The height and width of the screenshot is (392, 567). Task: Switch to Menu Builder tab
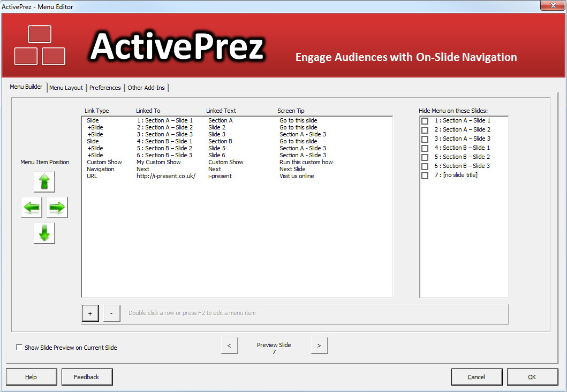26,87
